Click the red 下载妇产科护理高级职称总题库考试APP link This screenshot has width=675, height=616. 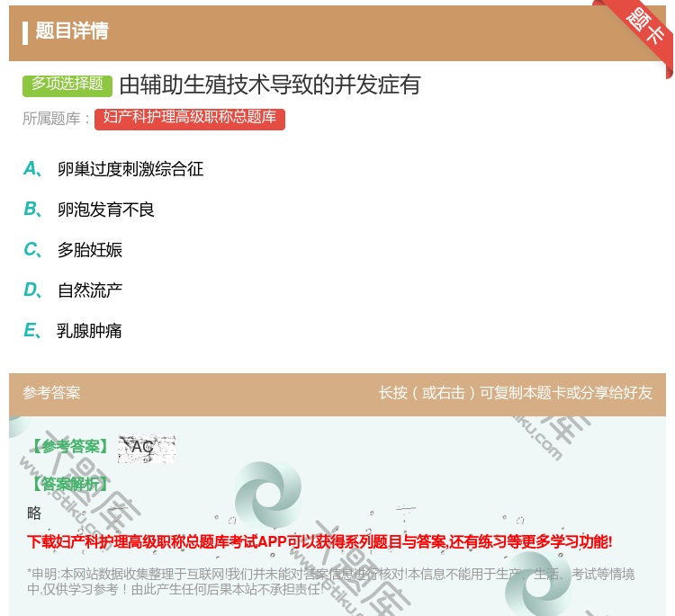[x=319, y=541]
